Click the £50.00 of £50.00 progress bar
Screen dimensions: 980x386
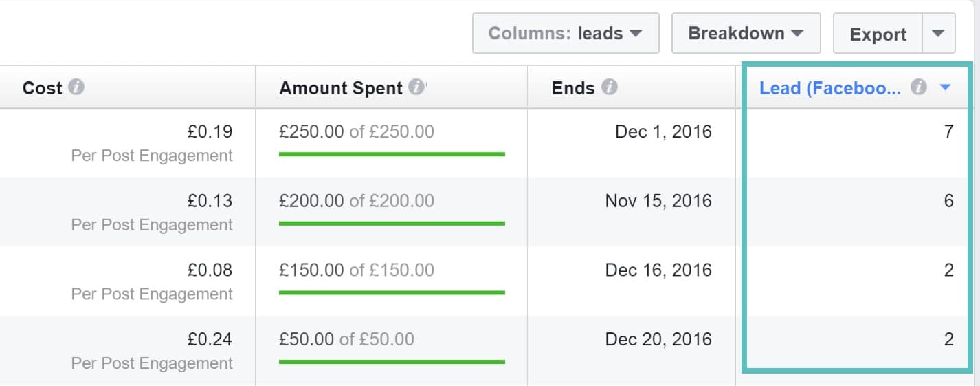click(x=392, y=361)
